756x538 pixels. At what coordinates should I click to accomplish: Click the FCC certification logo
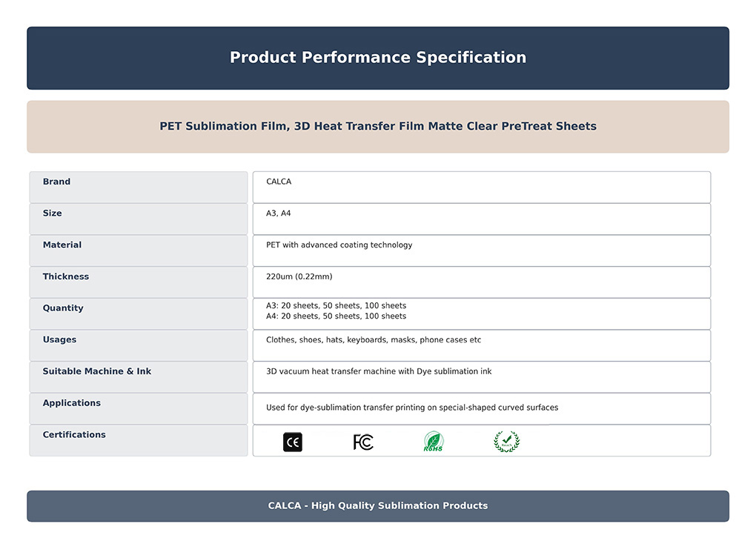click(363, 442)
